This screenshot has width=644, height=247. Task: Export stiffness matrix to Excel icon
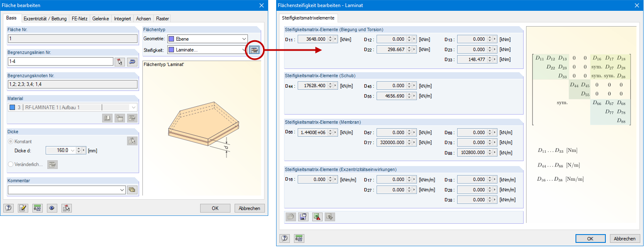pyautogui.click(x=317, y=217)
